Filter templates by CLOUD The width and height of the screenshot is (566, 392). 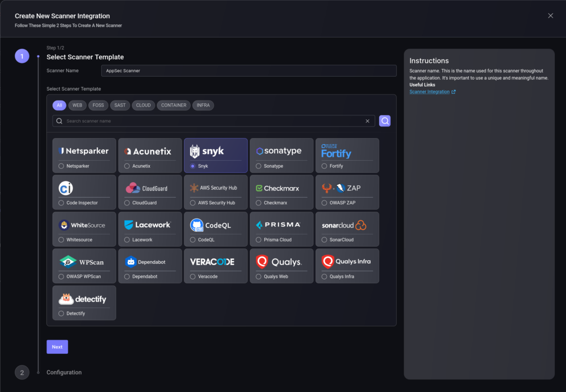pyautogui.click(x=143, y=105)
